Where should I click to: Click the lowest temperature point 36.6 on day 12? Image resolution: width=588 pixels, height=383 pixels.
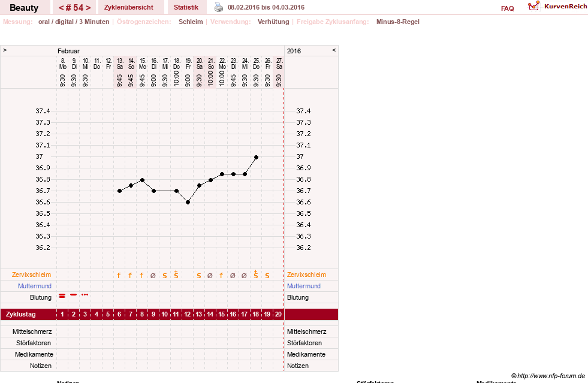click(x=188, y=202)
